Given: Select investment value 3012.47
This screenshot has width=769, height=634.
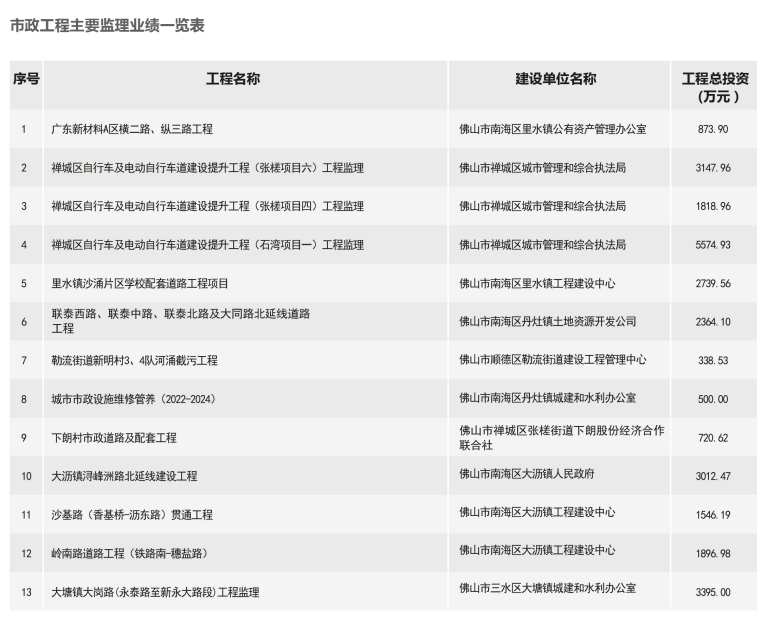Looking at the screenshot, I should (x=713, y=476).
